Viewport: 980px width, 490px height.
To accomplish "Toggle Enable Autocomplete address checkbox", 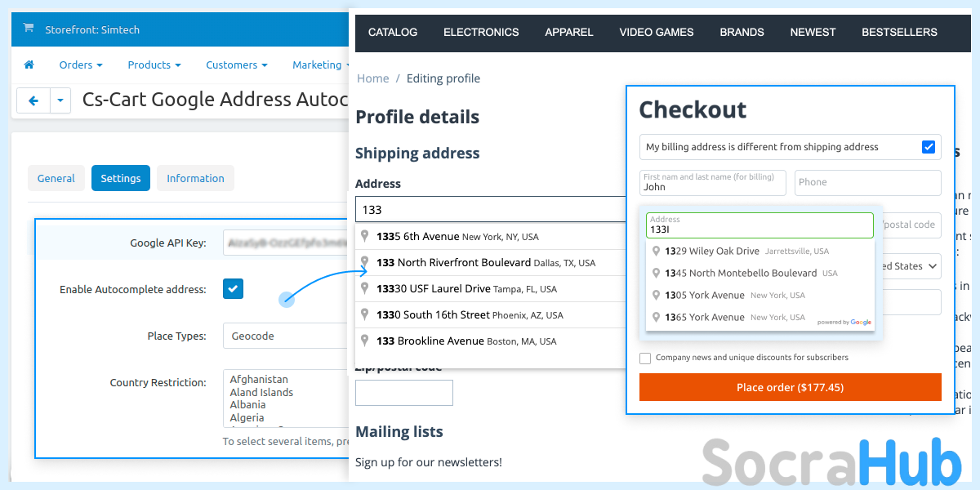I will (233, 288).
